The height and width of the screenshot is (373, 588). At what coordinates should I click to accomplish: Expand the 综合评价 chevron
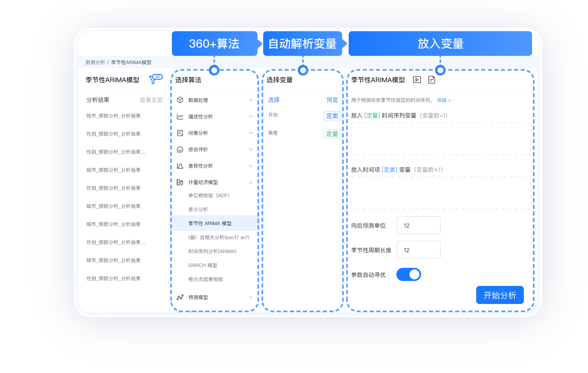click(251, 149)
